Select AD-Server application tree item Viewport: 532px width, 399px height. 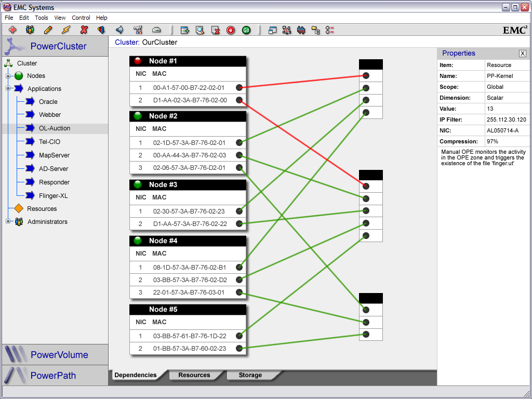click(x=54, y=169)
